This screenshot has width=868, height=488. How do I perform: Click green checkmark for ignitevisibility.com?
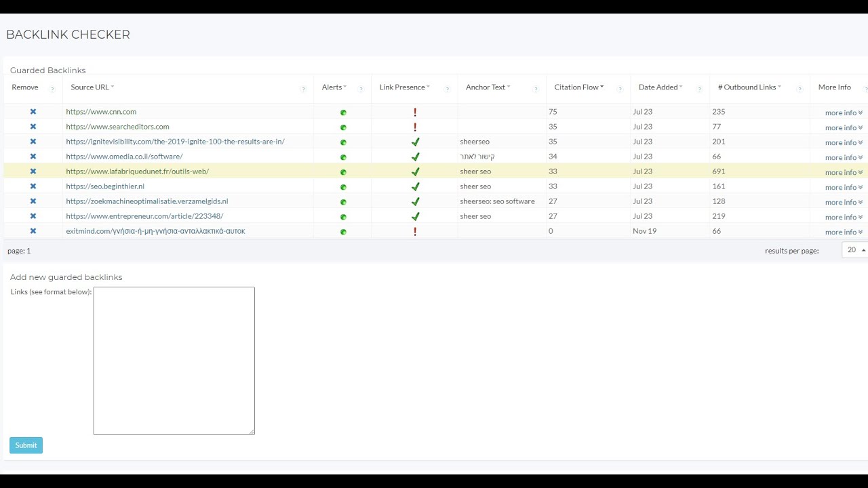416,142
